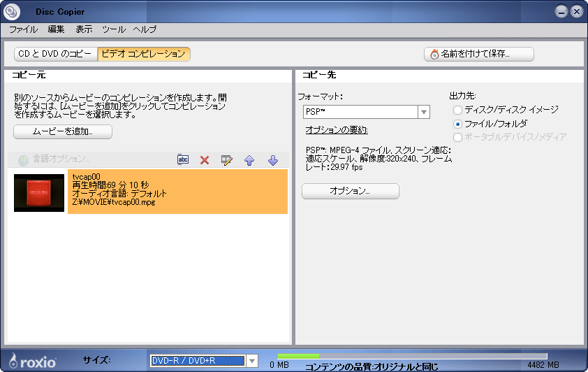Open the edit movie icon with pencil
Viewport: 588px width, 372px height.
(226, 160)
